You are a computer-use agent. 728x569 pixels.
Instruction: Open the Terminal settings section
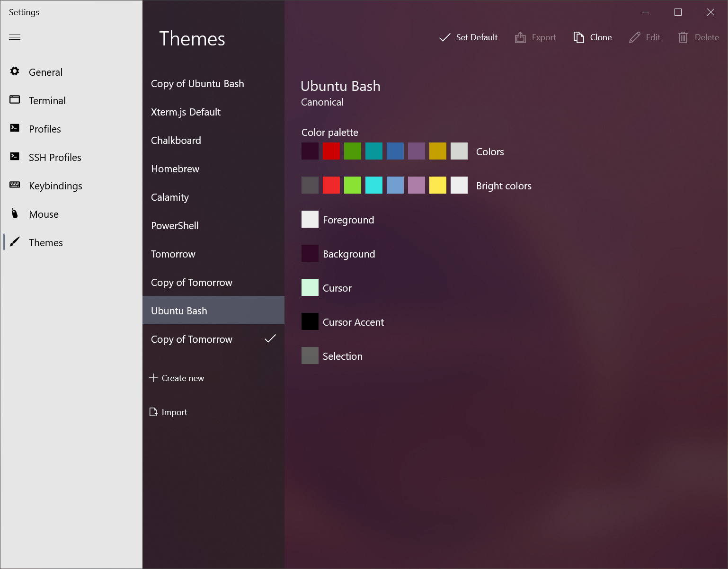click(47, 100)
